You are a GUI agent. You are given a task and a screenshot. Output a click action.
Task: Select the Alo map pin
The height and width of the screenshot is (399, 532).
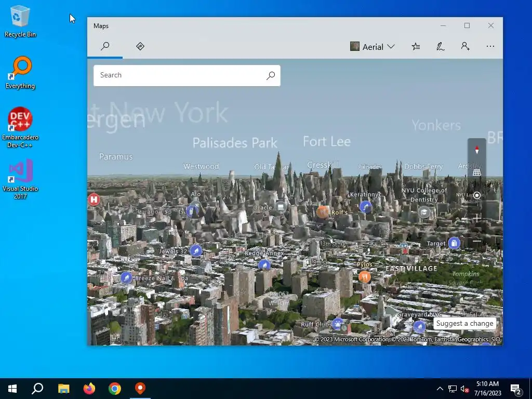coord(192,210)
